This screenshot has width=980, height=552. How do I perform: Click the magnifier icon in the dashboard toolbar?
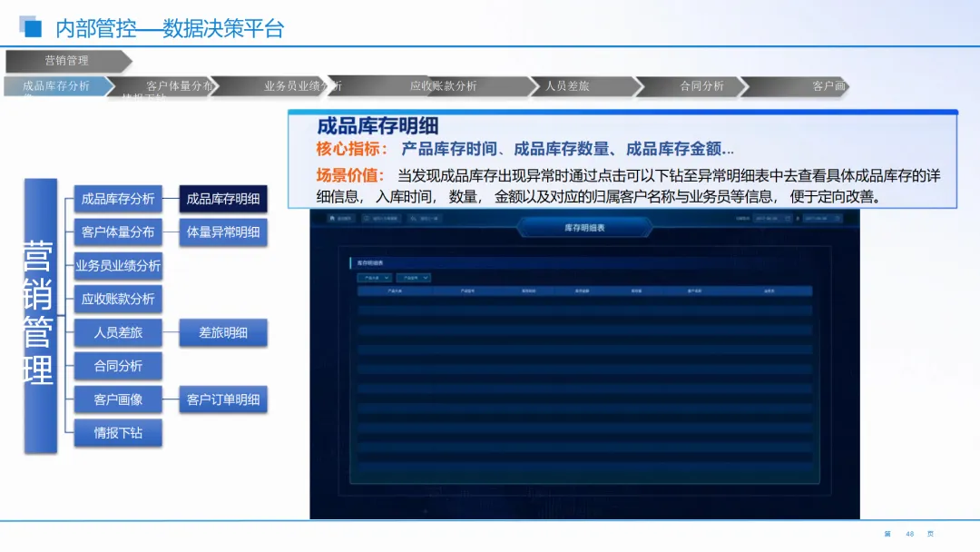pos(413,218)
